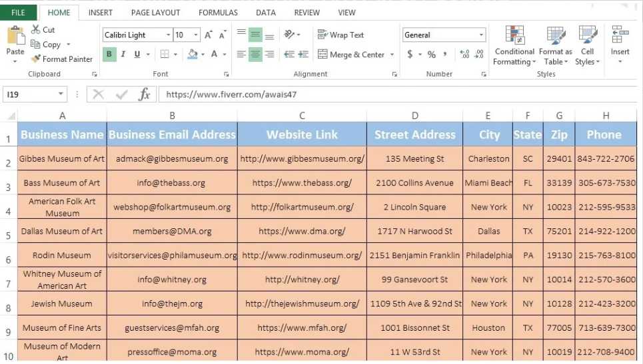This screenshot has width=643, height=364.
Task: Click the Format as Table icon
Action: tap(555, 47)
